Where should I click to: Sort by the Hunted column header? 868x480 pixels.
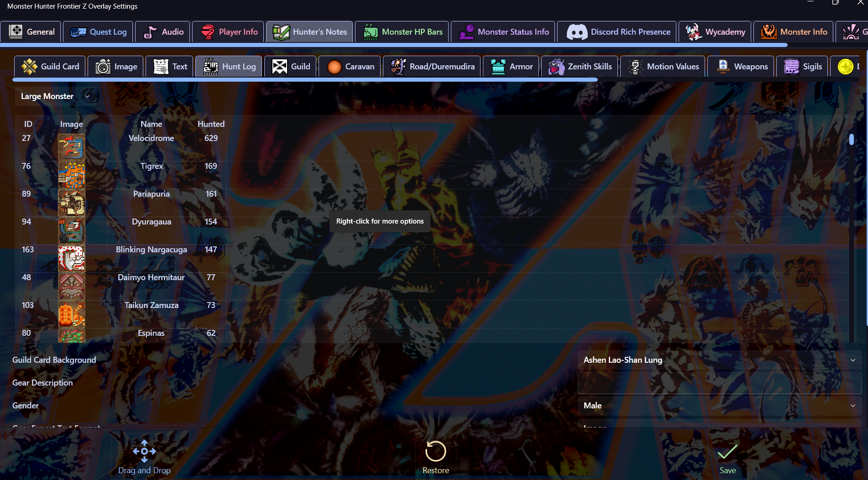[211, 124]
